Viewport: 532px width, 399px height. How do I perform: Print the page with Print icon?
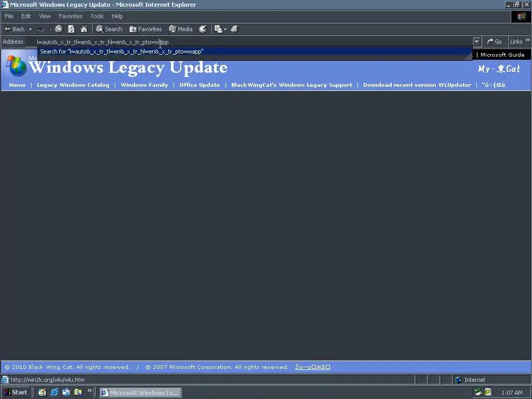pyautogui.click(x=235, y=29)
